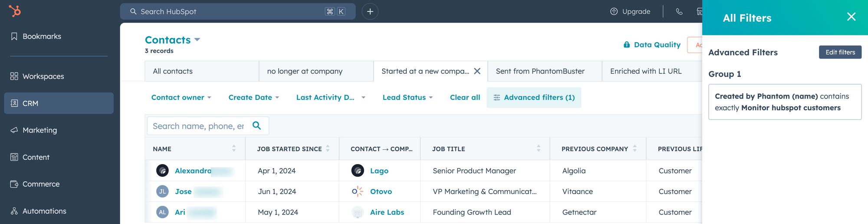Switch to the Sent from PhantomBuster tab
868x224 pixels.
pyautogui.click(x=545, y=71)
